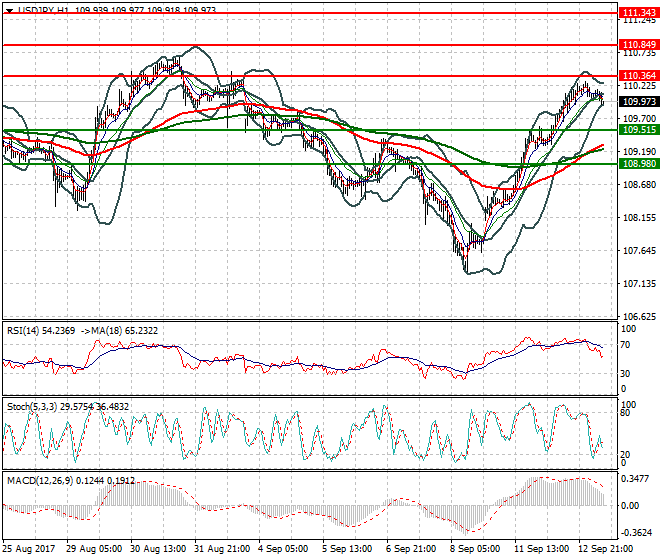Click the 109.700 price scale value
Viewport: 660px width, 560px height.
(639, 119)
